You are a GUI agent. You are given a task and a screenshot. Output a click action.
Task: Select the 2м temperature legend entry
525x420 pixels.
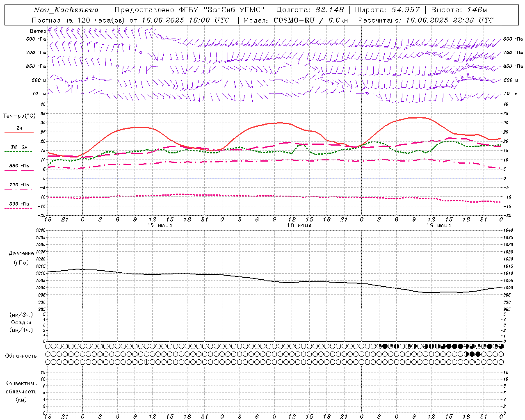19,128
